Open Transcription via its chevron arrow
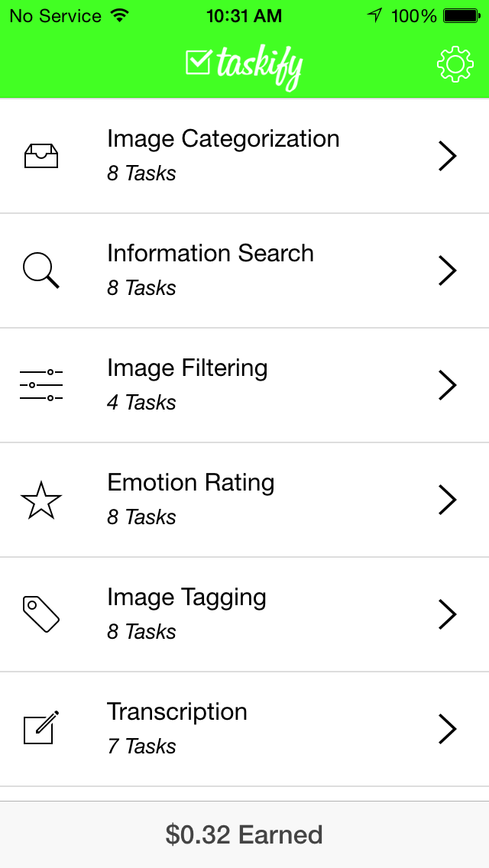 pos(448,728)
